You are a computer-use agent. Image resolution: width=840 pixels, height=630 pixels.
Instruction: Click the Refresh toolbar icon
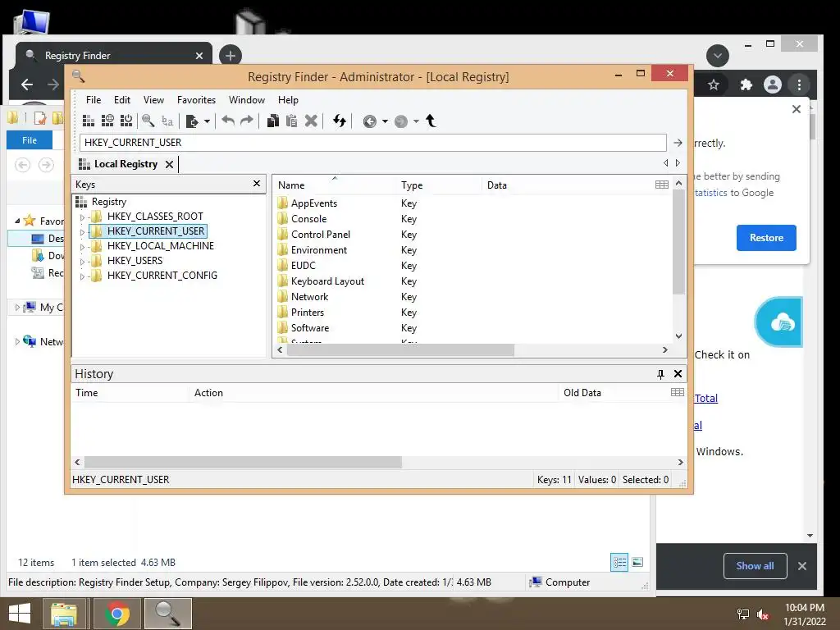tap(339, 121)
